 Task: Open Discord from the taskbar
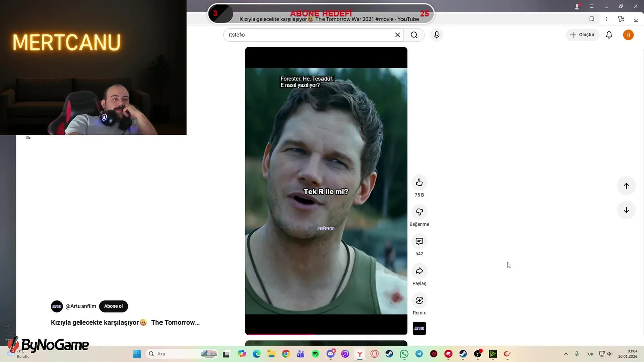click(331, 354)
